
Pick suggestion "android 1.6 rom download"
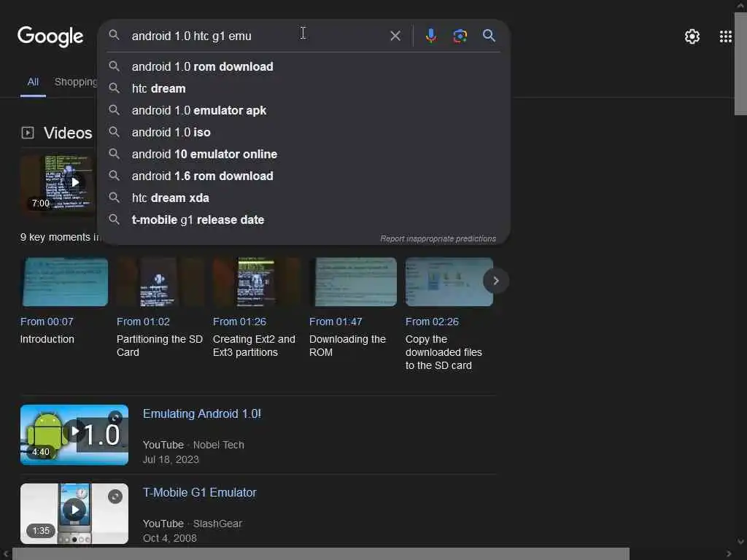pos(303,176)
